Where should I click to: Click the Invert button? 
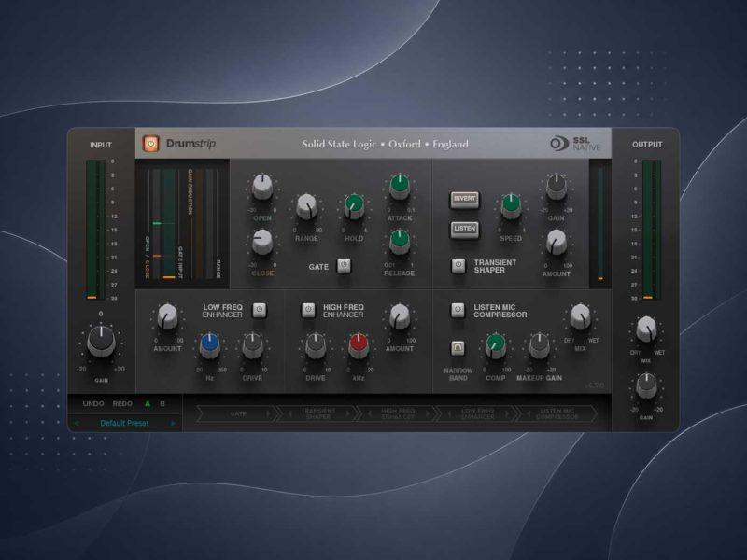[x=464, y=200]
